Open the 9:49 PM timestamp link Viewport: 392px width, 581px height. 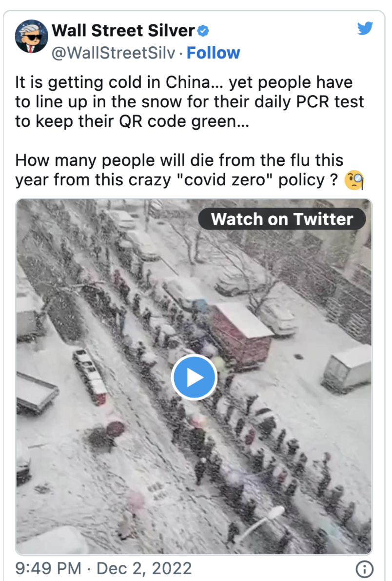[x=48, y=568]
